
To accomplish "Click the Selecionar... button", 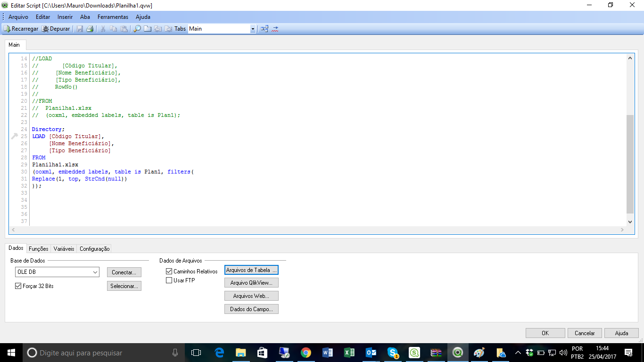I will [x=124, y=286].
